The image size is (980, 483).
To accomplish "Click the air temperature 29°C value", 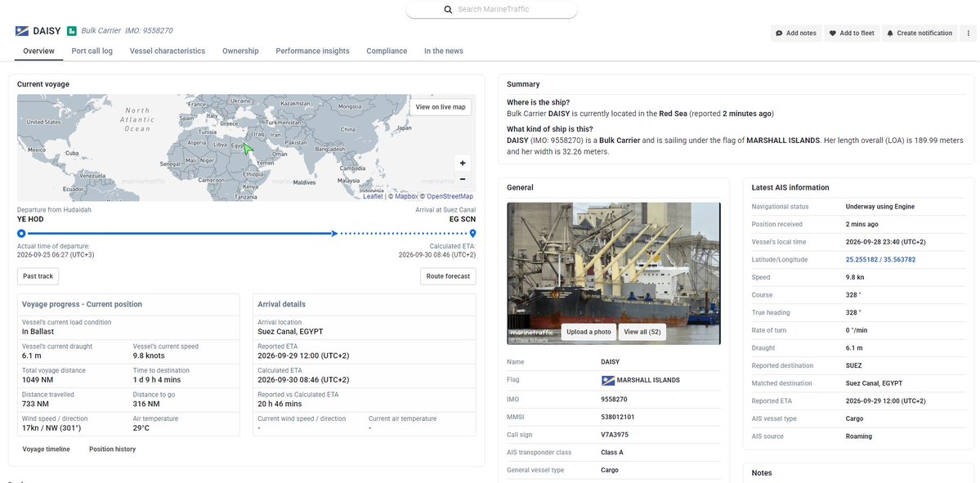I will click(x=141, y=428).
